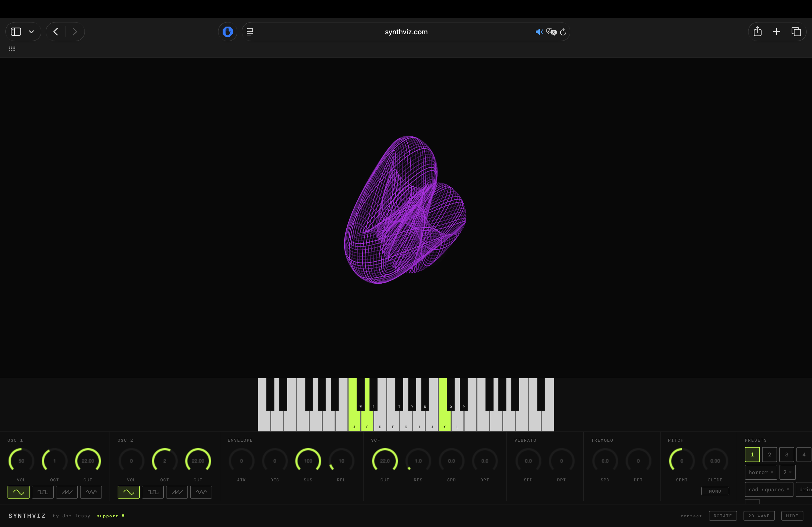Mute the tab with the speaker icon
The image size is (812, 527).
tap(539, 32)
